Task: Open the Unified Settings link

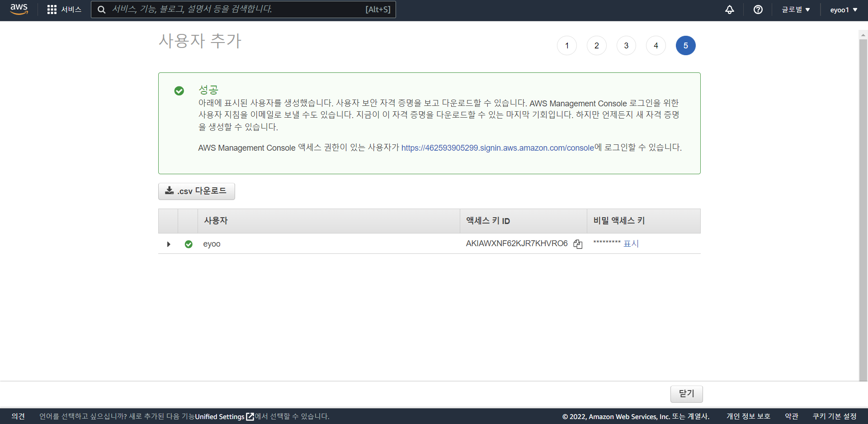Action: click(x=220, y=416)
